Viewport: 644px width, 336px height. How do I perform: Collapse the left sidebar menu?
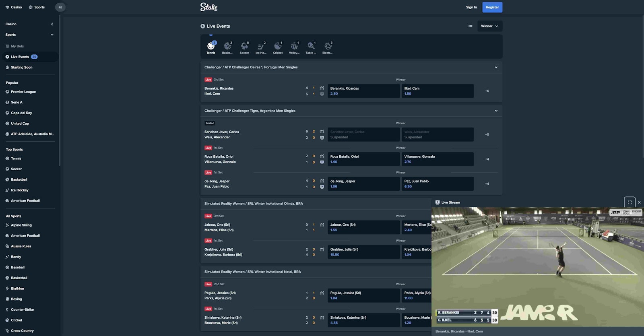click(60, 7)
